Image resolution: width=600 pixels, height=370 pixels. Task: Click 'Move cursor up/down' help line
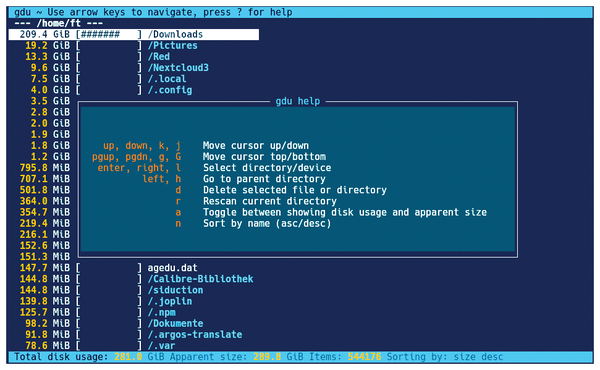tap(256, 145)
